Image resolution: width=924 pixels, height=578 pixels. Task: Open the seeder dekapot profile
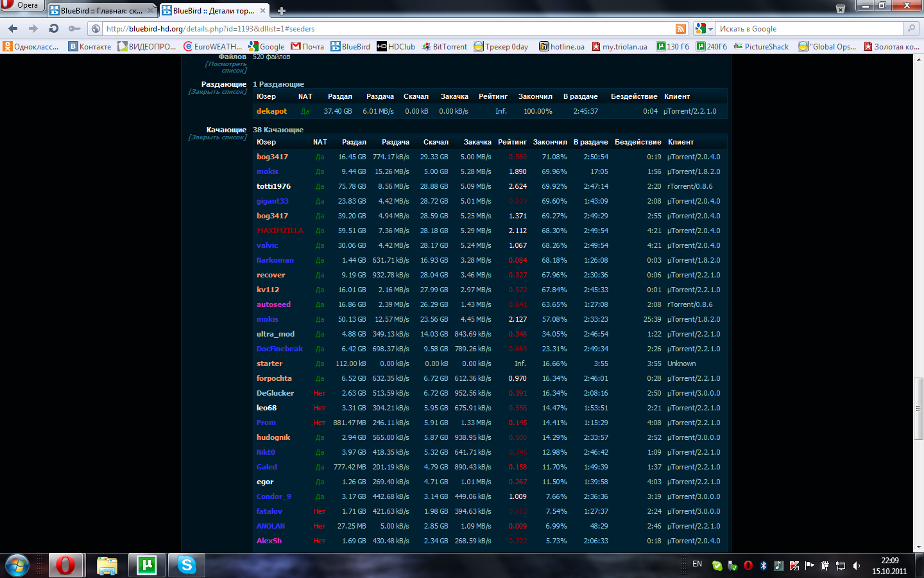pos(271,111)
